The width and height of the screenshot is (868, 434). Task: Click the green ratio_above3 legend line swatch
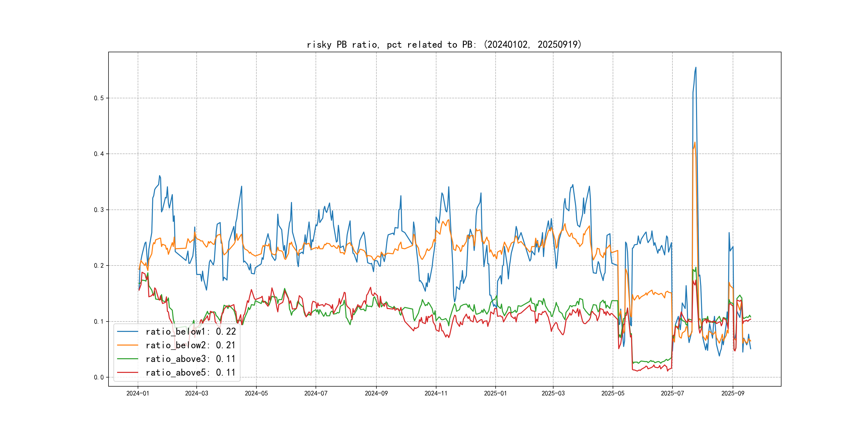(x=127, y=359)
